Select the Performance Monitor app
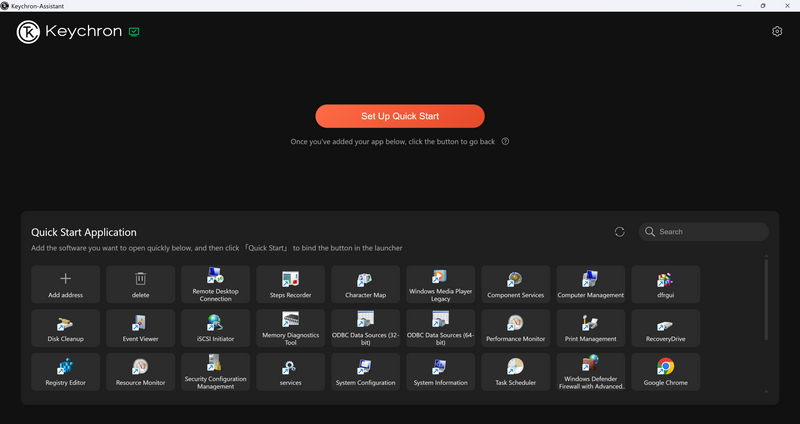 (x=515, y=328)
